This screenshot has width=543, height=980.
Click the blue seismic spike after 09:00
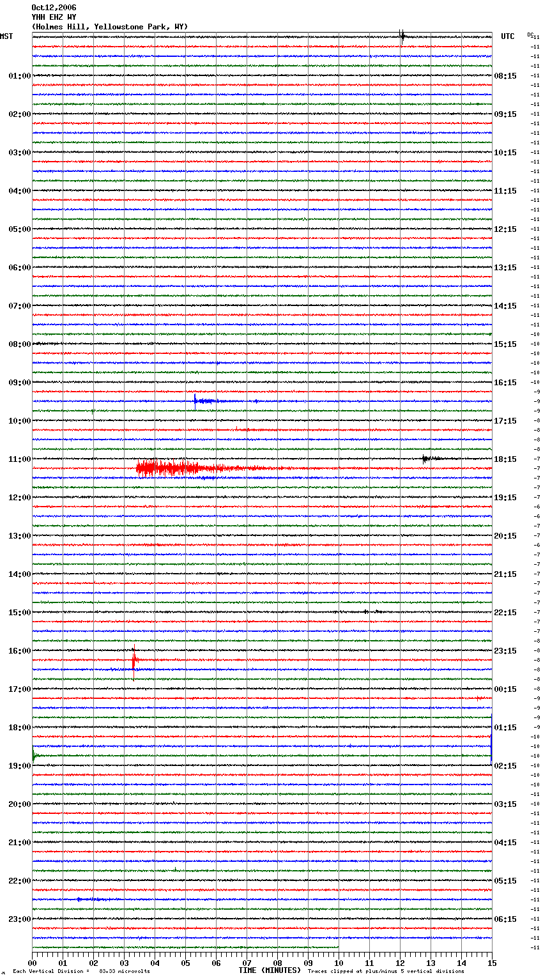coord(197,401)
